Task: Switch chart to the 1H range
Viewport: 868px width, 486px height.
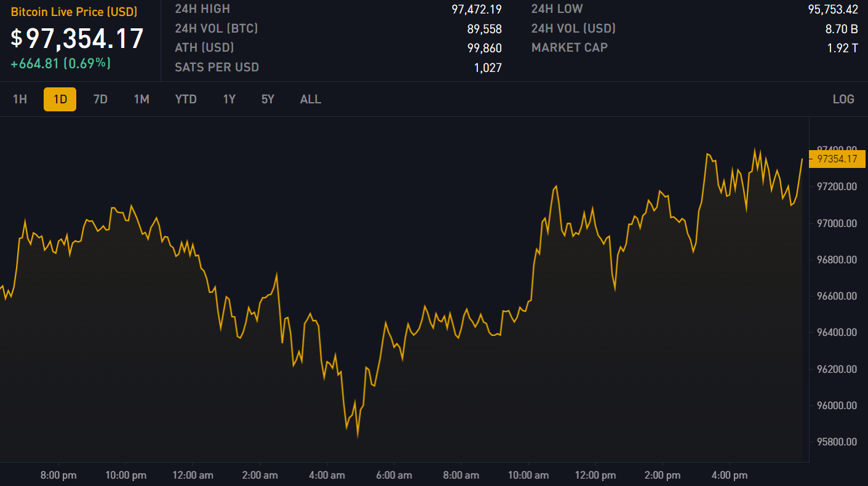Action: click(20, 99)
